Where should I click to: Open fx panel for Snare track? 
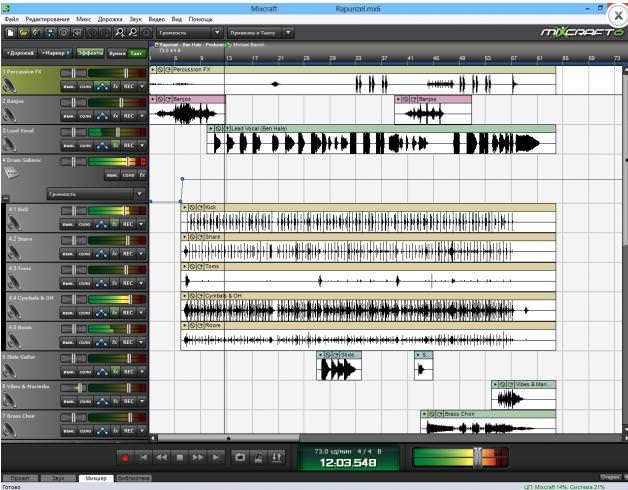pos(115,254)
